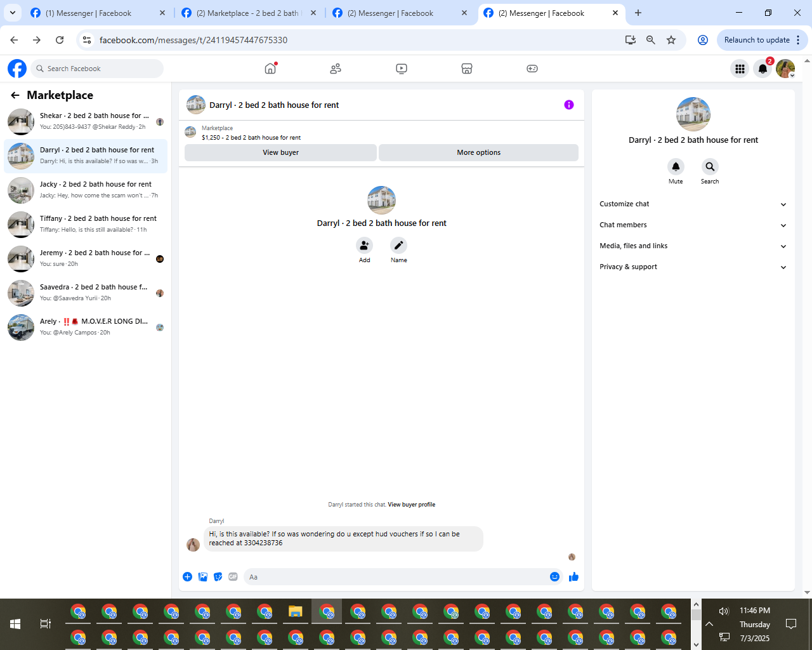Open the notifications bell with badge
The height and width of the screenshot is (650, 812).
tap(763, 69)
